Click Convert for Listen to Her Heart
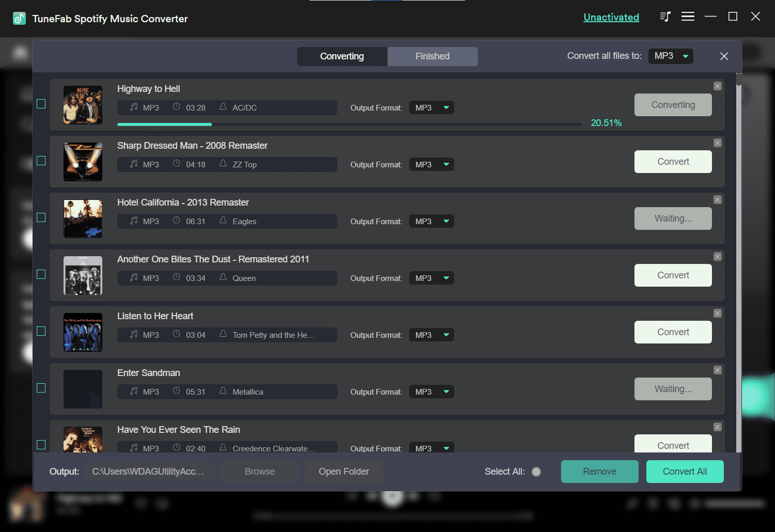This screenshot has height=532, width=775. point(673,332)
